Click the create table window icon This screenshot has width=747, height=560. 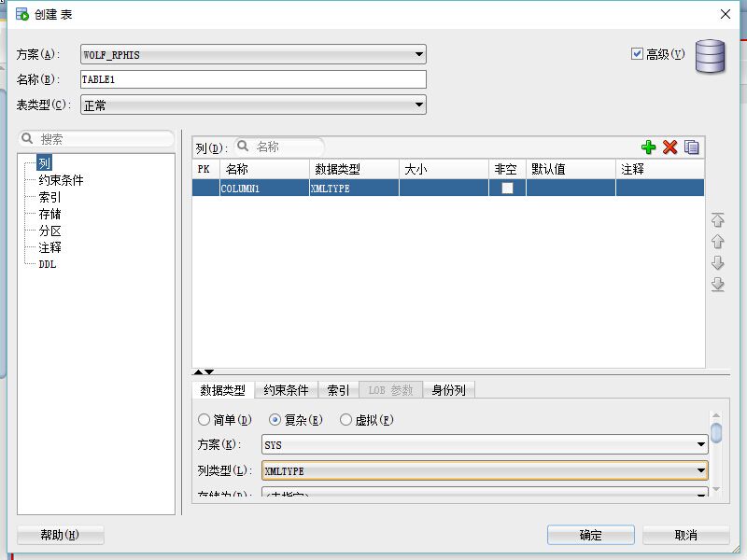click(21, 14)
